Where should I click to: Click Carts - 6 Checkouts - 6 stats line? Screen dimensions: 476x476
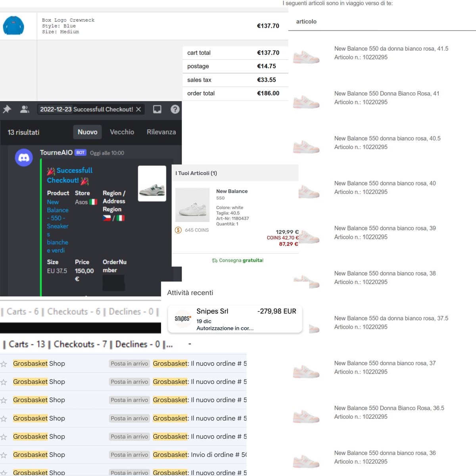click(80, 312)
